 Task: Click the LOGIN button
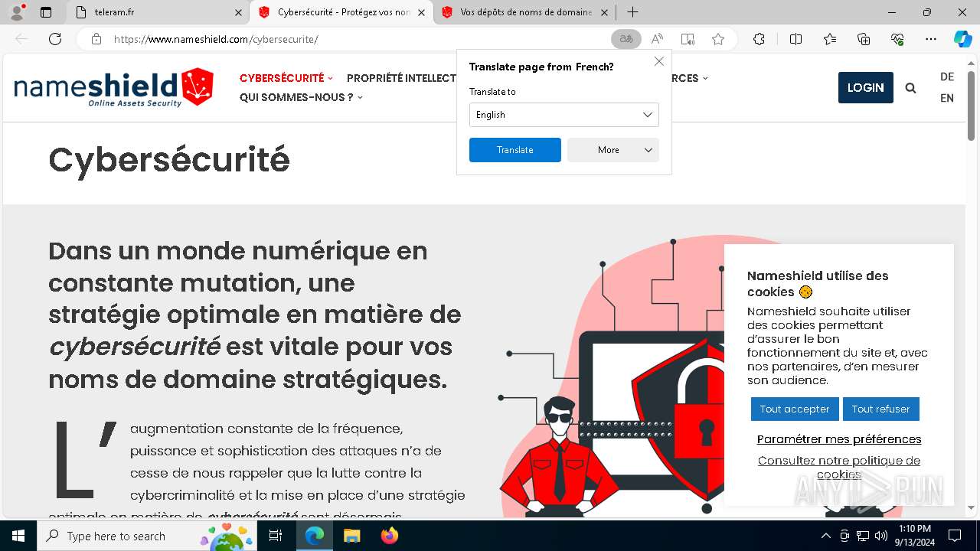tap(866, 87)
